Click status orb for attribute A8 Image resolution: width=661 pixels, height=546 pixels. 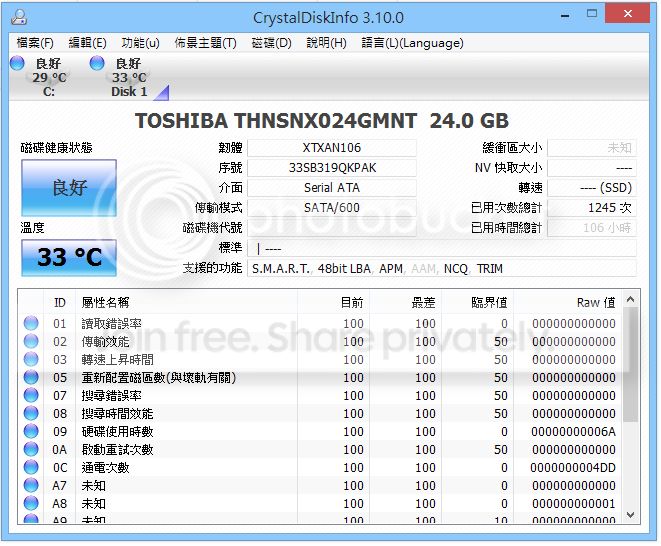pyautogui.click(x=31, y=503)
